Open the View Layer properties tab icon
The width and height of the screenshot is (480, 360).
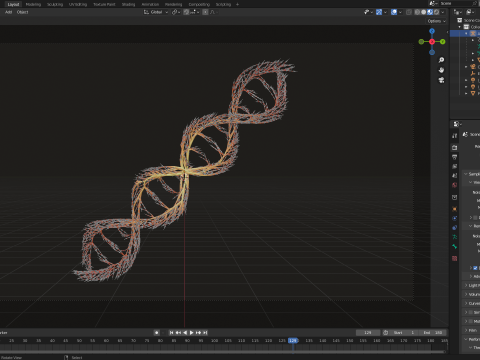[x=455, y=166]
